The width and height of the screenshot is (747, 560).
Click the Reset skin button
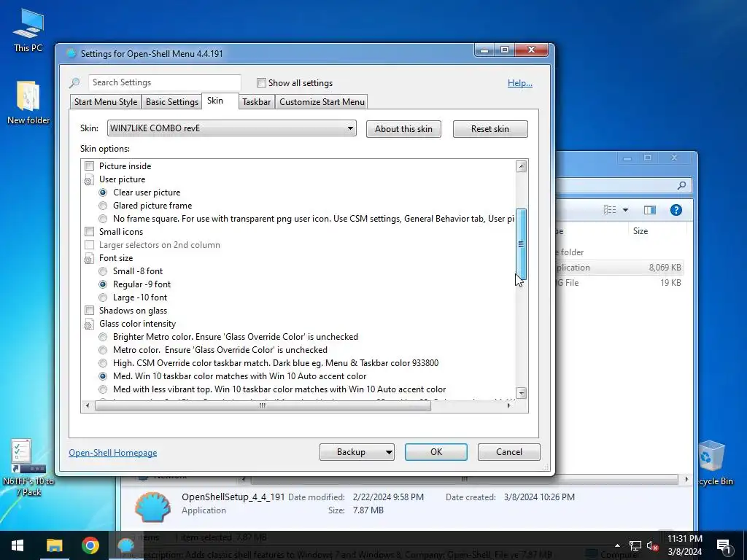490,129
